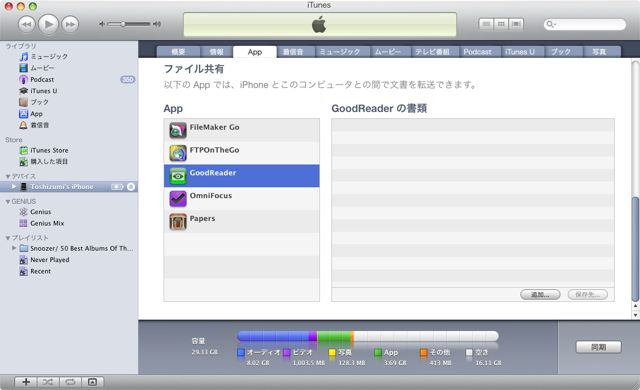Image resolution: width=640 pixels, height=390 pixels.
Task: Open 購入した項目 in sidebar
Action: tap(49, 162)
